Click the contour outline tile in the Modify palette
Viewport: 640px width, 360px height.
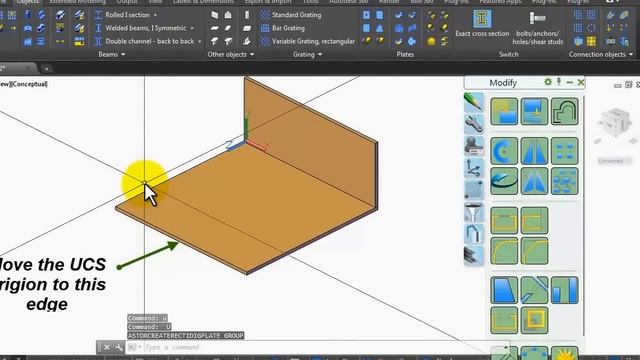coord(564,111)
